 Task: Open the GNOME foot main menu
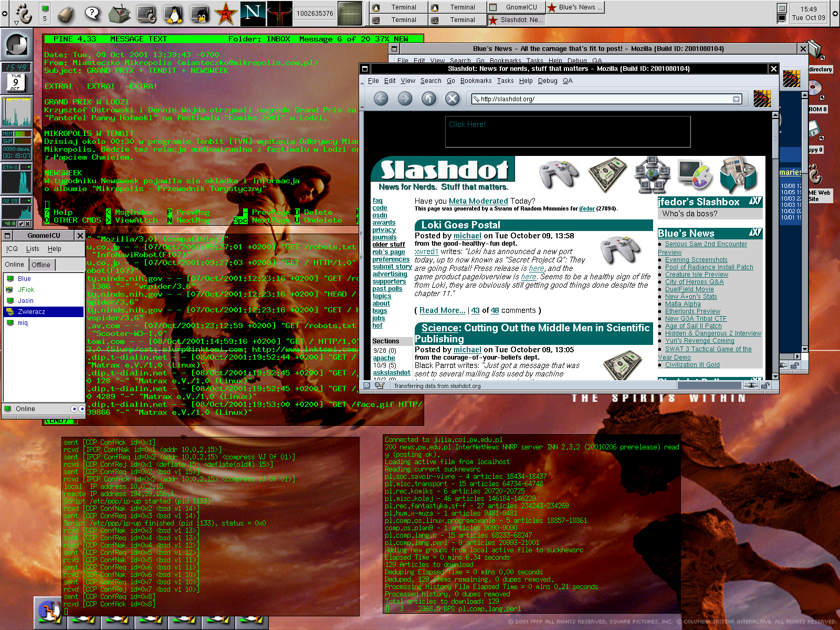(23, 13)
